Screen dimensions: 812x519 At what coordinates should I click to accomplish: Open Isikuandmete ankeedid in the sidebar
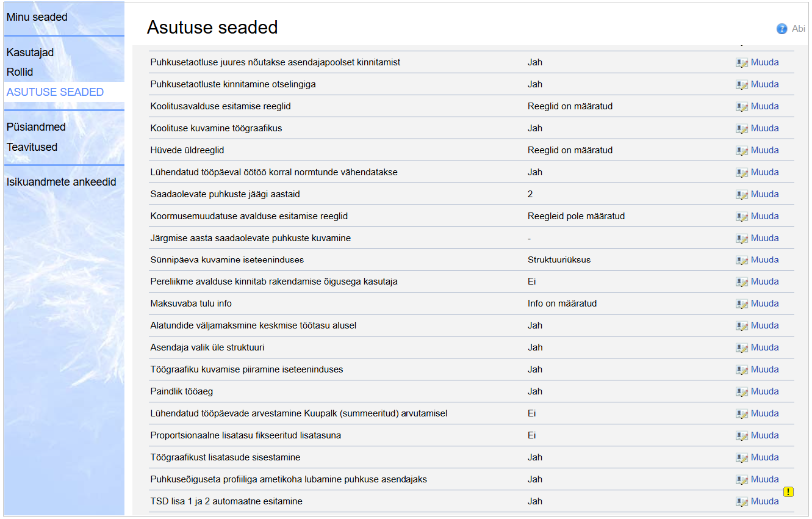61,182
